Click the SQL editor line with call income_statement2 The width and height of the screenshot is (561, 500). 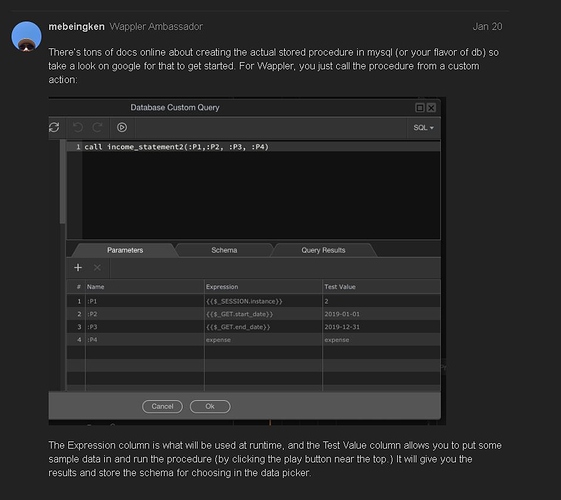point(253,147)
